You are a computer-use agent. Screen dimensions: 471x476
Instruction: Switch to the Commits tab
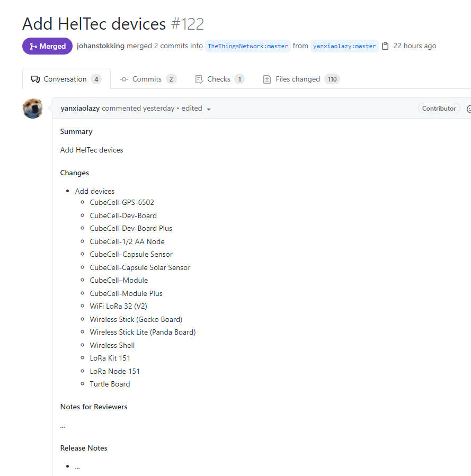(x=148, y=79)
